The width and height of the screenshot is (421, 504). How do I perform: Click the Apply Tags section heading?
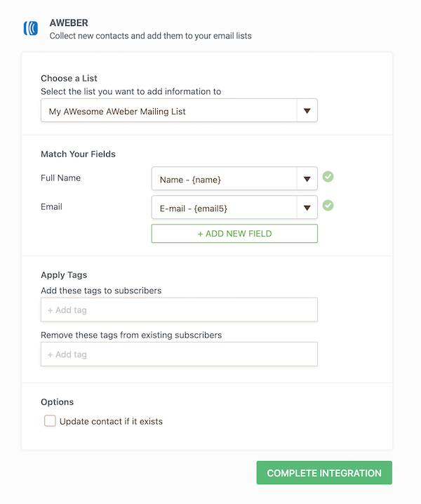64,275
